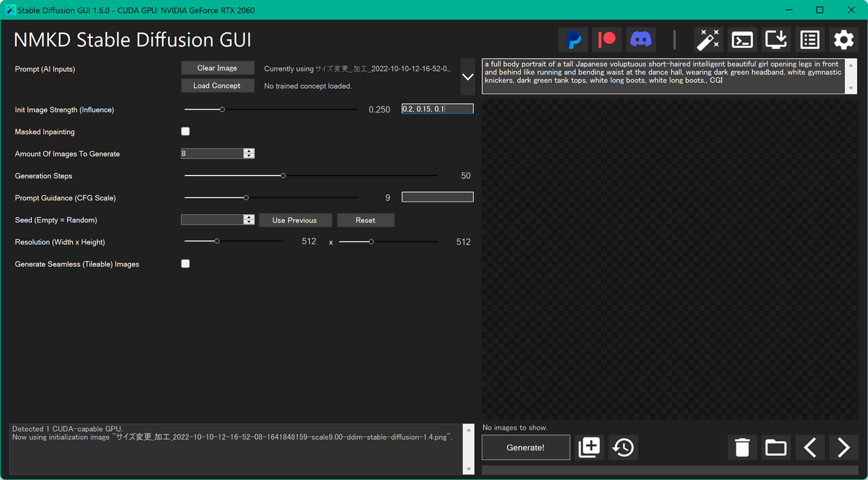Open the prompt history clock icon

(x=623, y=447)
